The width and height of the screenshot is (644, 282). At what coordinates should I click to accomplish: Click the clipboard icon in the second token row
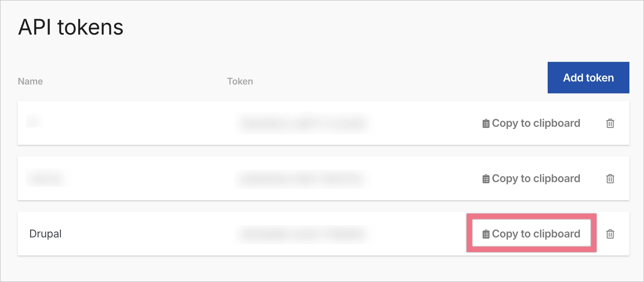click(x=485, y=178)
